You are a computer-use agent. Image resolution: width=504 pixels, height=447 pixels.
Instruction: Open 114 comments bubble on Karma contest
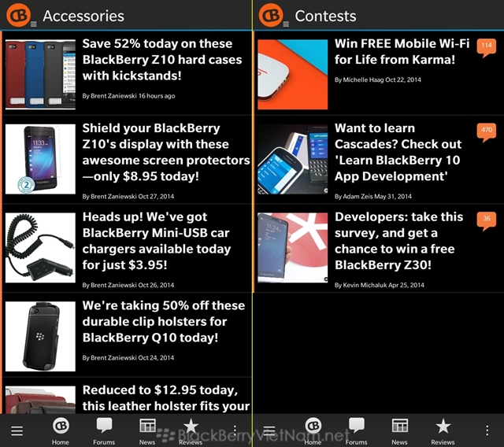[x=487, y=48]
